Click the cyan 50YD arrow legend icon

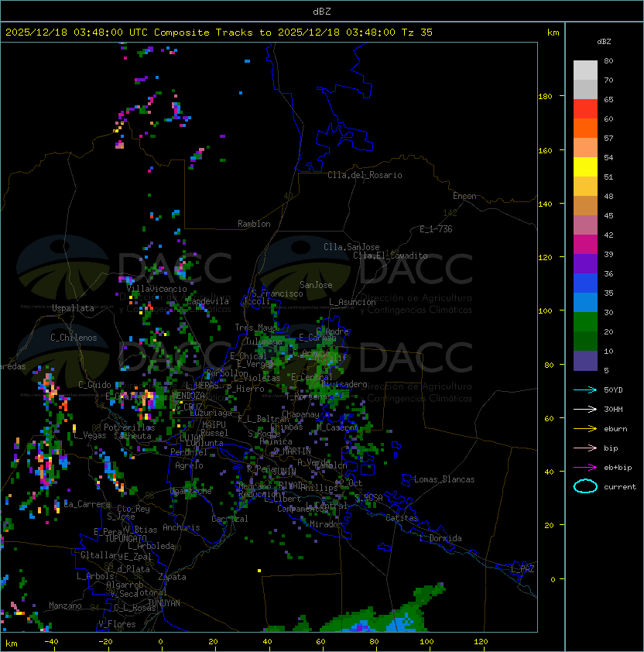pos(585,390)
